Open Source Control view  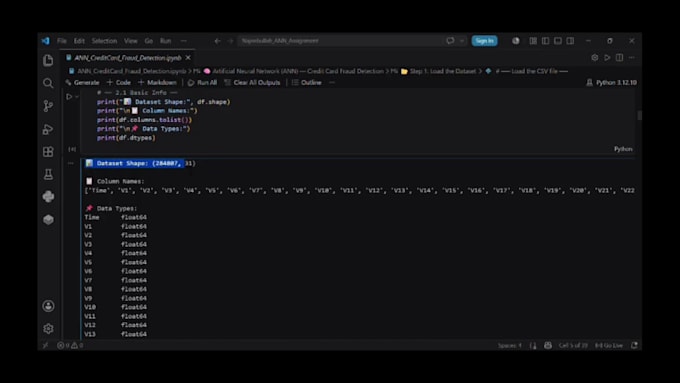click(x=48, y=106)
